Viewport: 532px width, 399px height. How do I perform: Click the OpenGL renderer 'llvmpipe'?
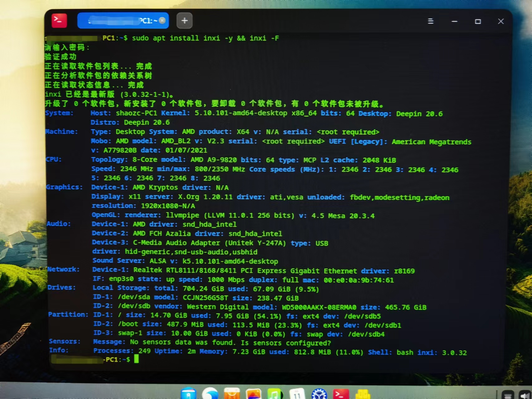click(182, 215)
